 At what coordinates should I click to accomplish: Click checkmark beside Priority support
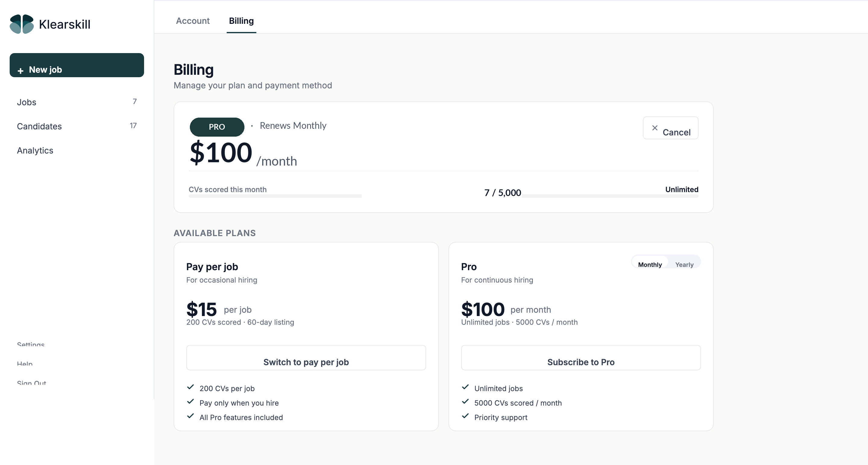point(465,416)
